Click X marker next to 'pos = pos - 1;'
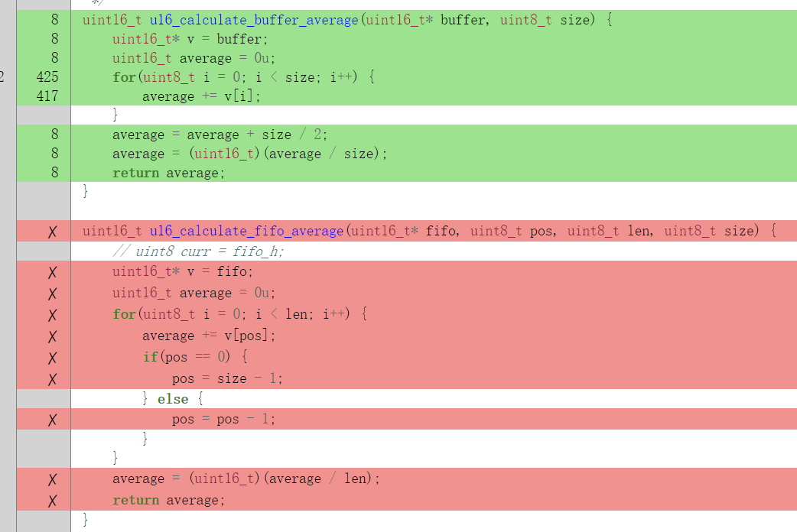Viewport: 797px width, 532px height. [x=52, y=420]
